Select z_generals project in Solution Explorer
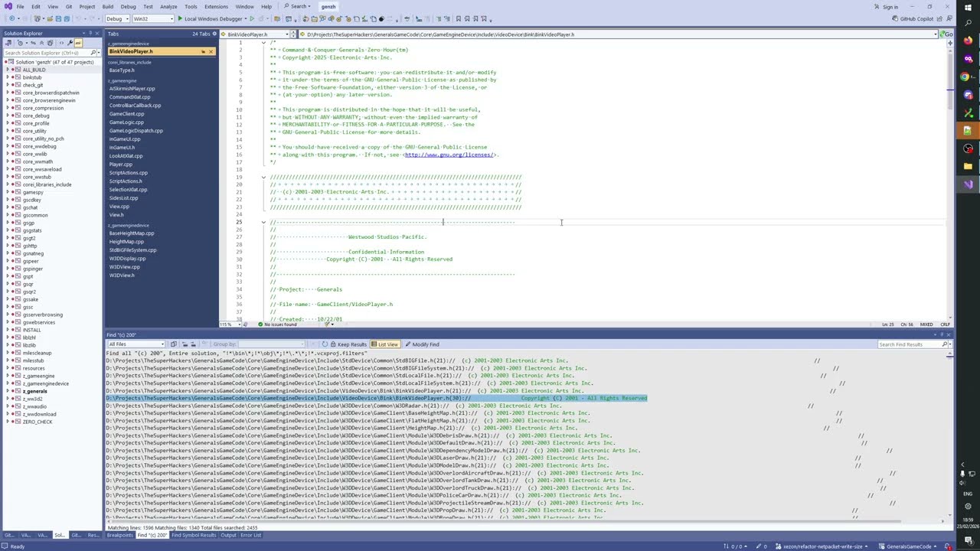The image size is (980, 551). point(34,391)
